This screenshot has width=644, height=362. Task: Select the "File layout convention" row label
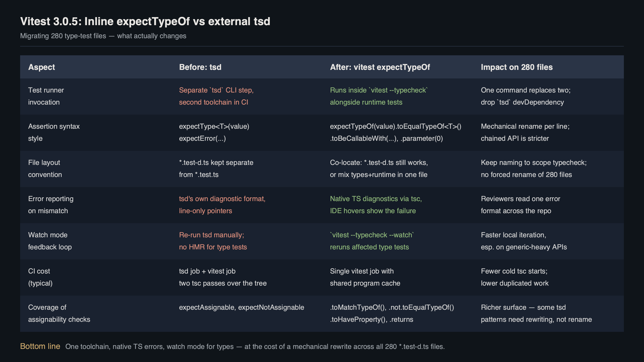tap(45, 168)
